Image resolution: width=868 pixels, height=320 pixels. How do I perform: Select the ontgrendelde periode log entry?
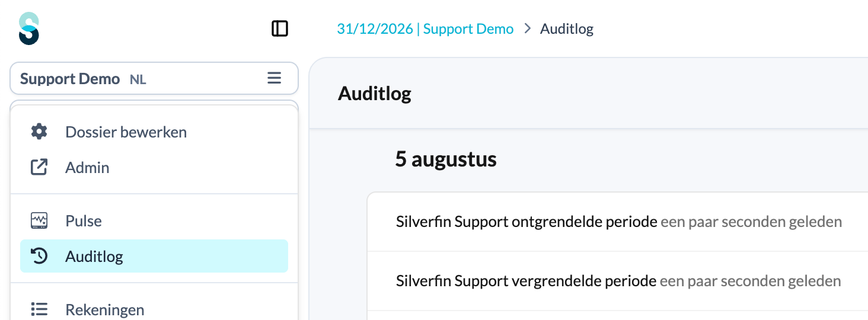[x=618, y=222]
